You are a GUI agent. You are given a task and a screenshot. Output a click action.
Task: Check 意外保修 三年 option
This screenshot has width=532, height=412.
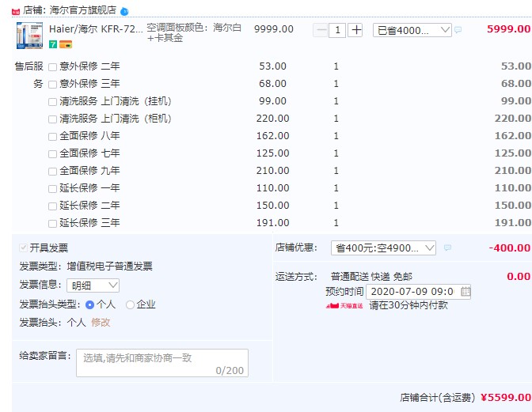click(x=52, y=84)
